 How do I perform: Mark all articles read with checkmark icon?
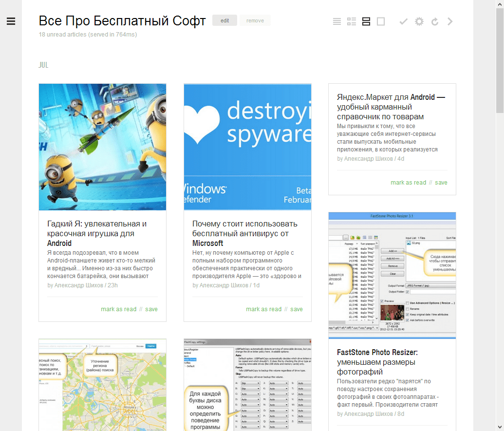(x=403, y=21)
